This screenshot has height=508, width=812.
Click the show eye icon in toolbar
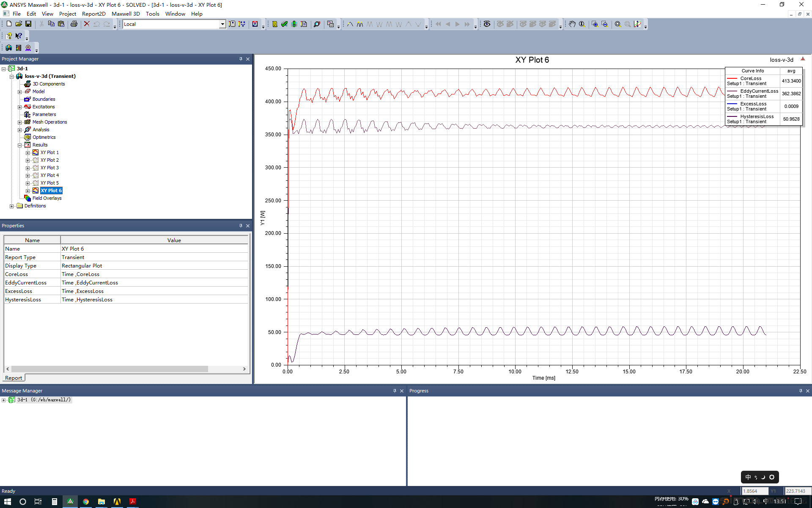click(x=487, y=24)
